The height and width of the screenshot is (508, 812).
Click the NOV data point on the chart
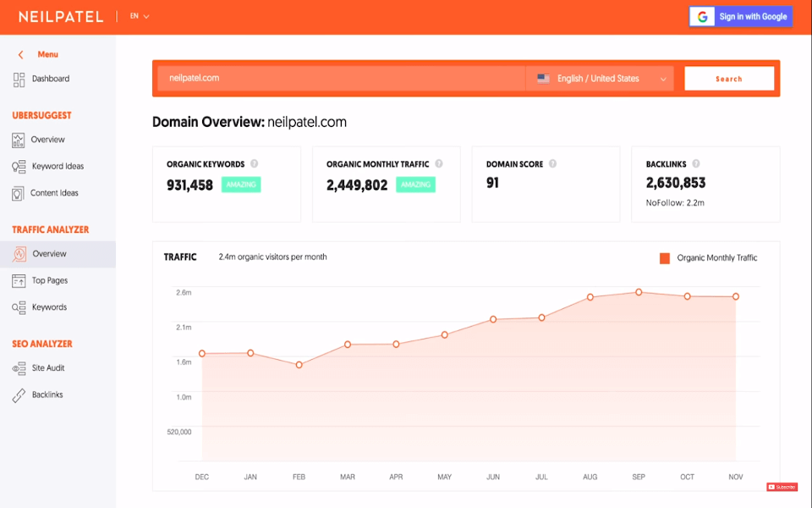(736, 296)
